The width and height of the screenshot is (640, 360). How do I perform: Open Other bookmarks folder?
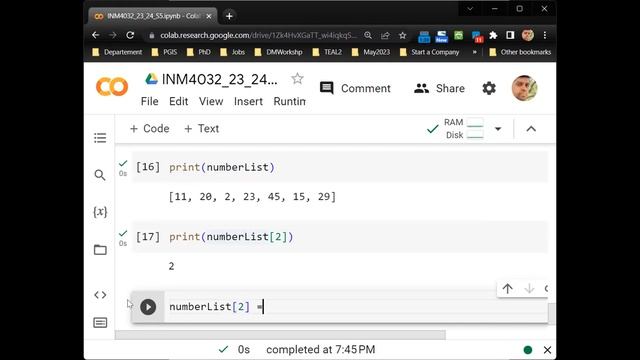(x=520, y=52)
